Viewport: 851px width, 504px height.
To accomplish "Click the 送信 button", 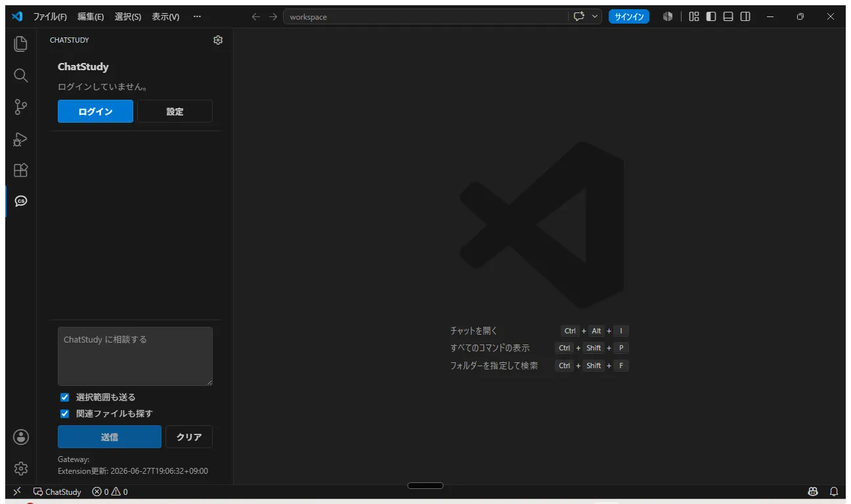I will [110, 437].
